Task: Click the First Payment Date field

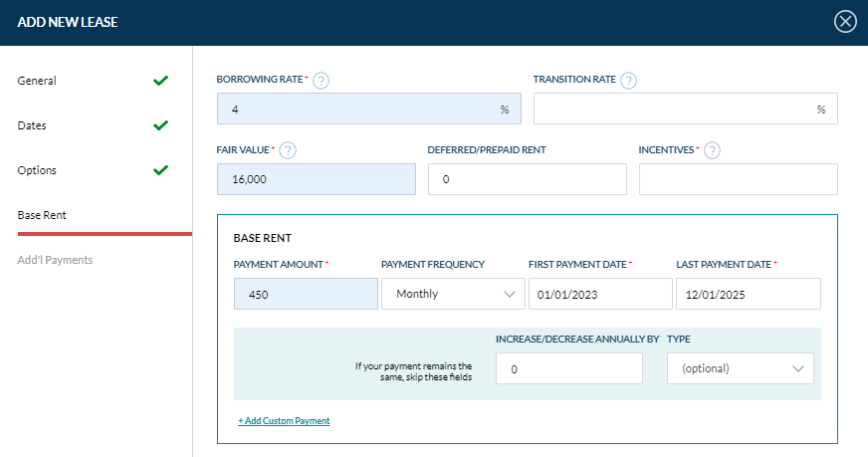Action: (x=600, y=294)
